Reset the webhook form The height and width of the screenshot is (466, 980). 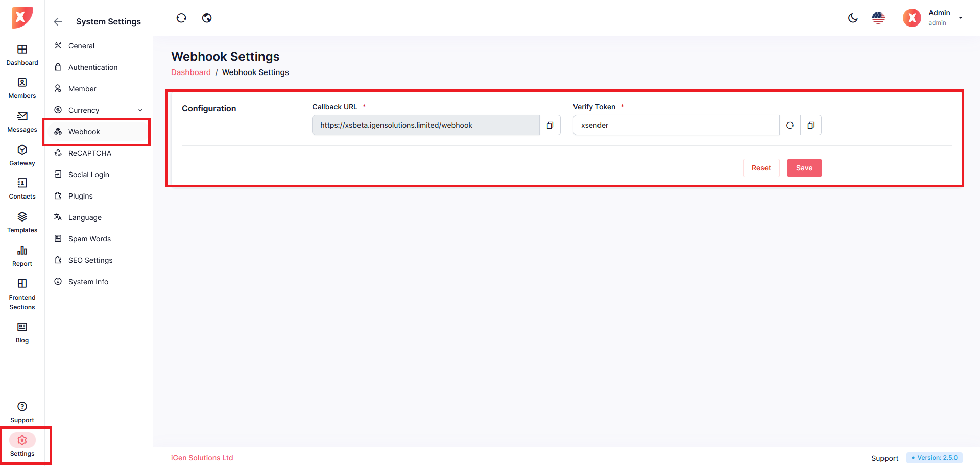click(761, 168)
